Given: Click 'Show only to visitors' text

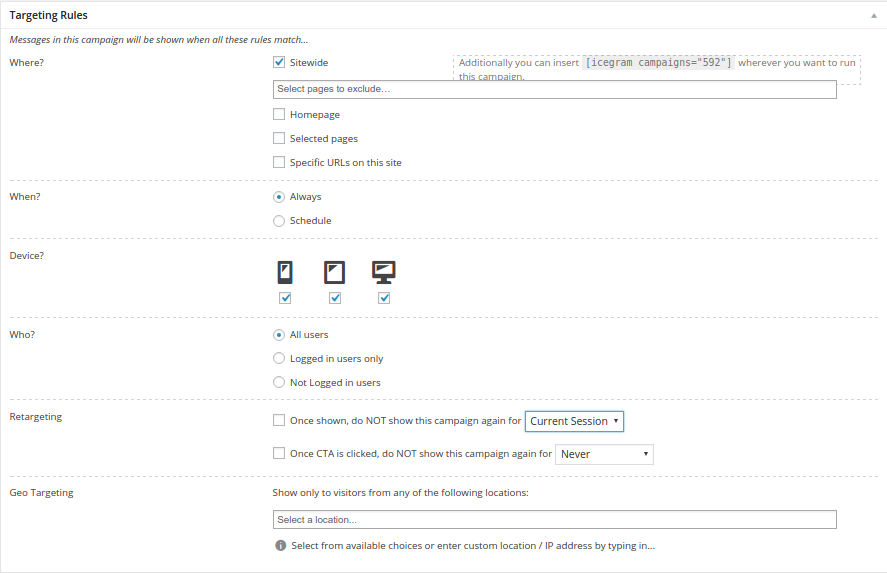Looking at the screenshot, I should pos(401,493).
